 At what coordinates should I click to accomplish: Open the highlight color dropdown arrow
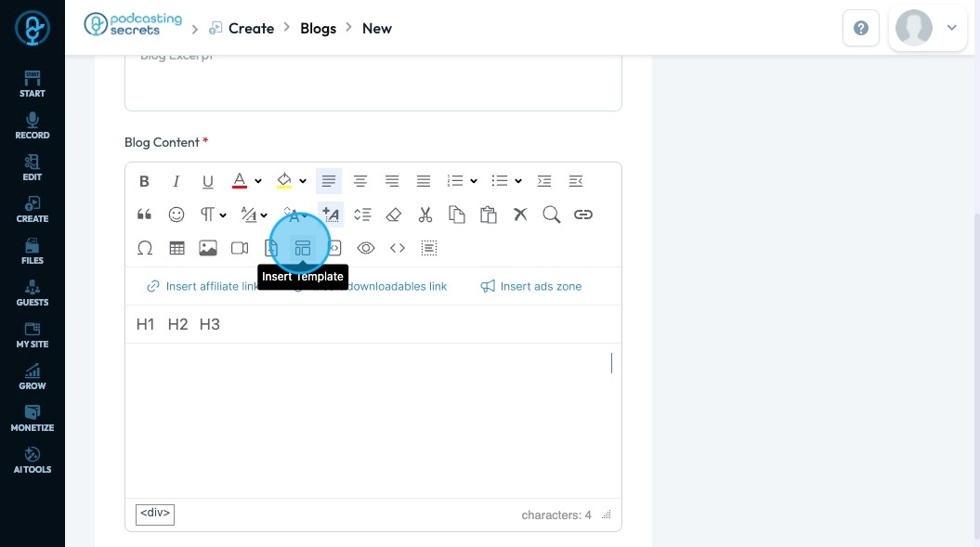[x=303, y=181]
